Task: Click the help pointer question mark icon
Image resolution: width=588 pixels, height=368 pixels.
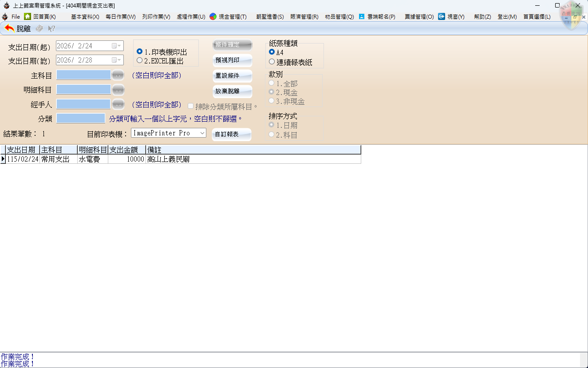Action: click(51, 28)
